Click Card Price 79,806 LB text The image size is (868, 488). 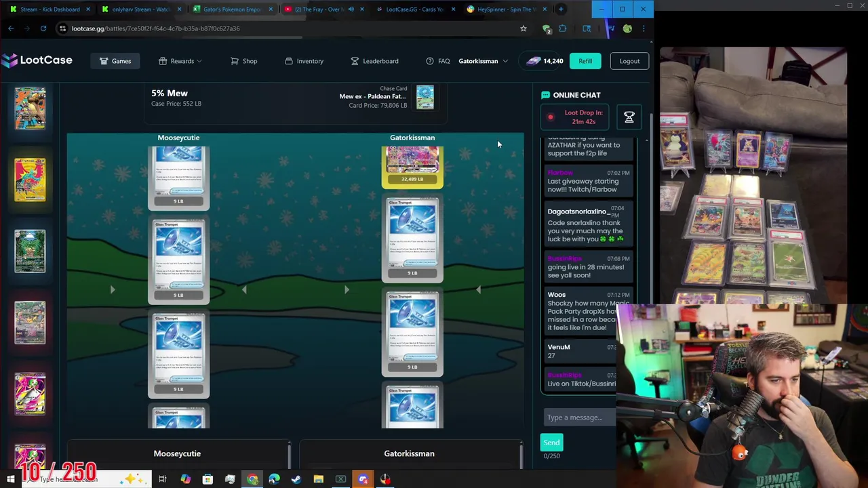378,106
